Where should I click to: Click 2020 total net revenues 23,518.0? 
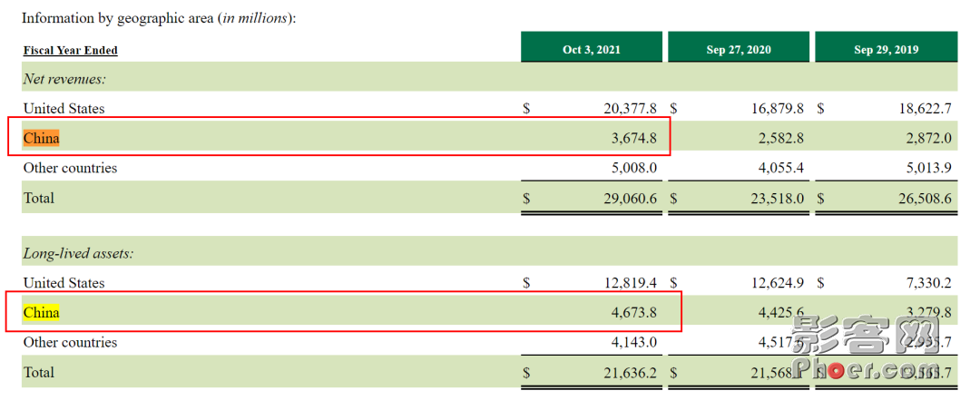[777, 198]
